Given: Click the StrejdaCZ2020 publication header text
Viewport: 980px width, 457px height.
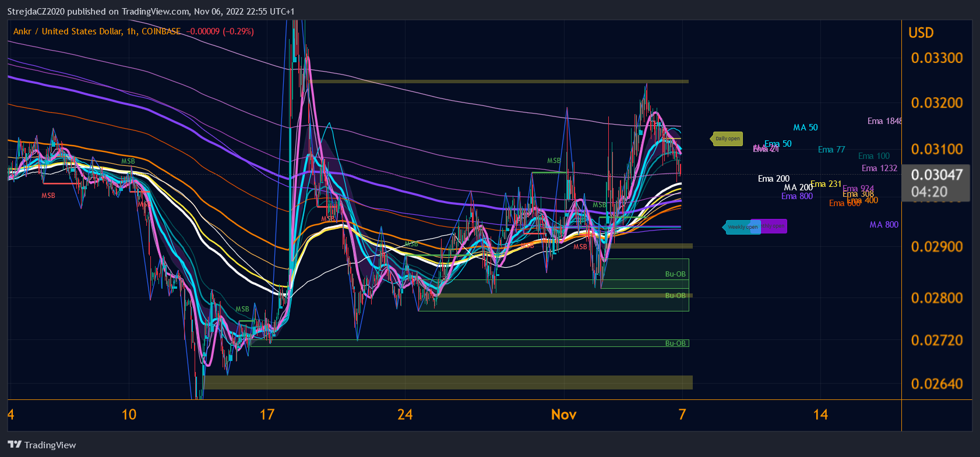Looking at the screenshot, I should pos(151,11).
